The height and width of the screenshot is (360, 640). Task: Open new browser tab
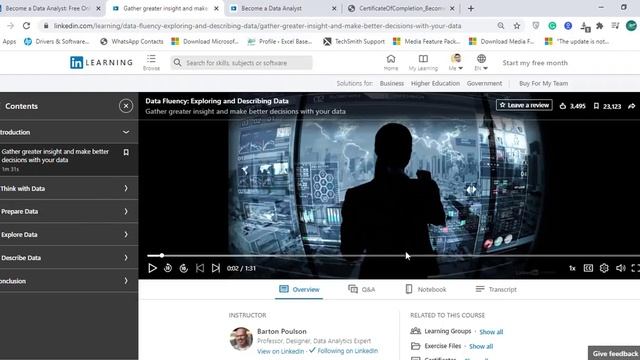pos(471,8)
